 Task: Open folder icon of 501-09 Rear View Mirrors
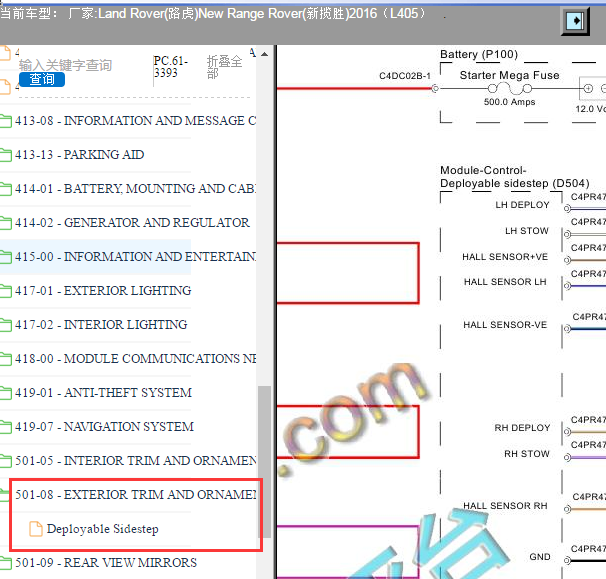point(5,563)
